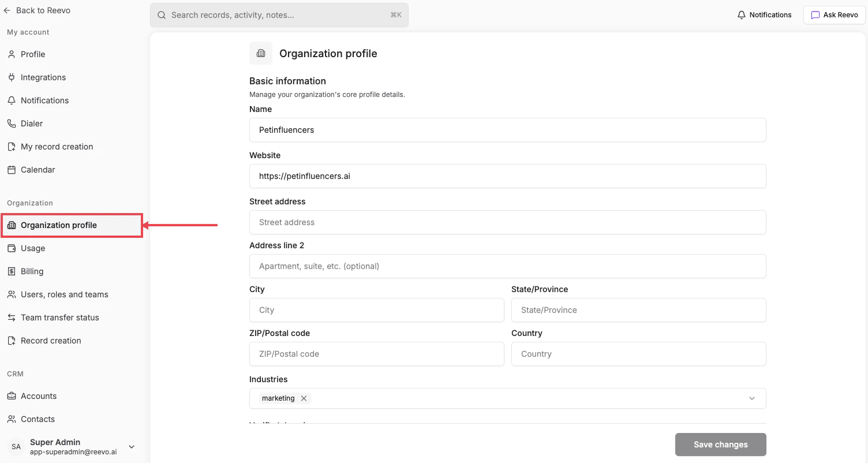Image resolution: width=868 pixels, height=463 pixels.
Task: Select Organization profile in sidebar
Action: [x=73, y=225]
